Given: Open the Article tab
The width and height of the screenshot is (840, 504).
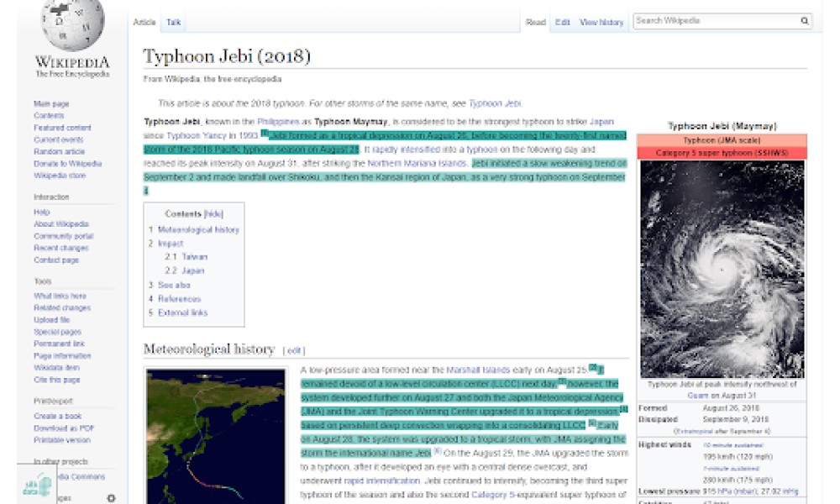Looking at the screenshot, I should [144, 22].
